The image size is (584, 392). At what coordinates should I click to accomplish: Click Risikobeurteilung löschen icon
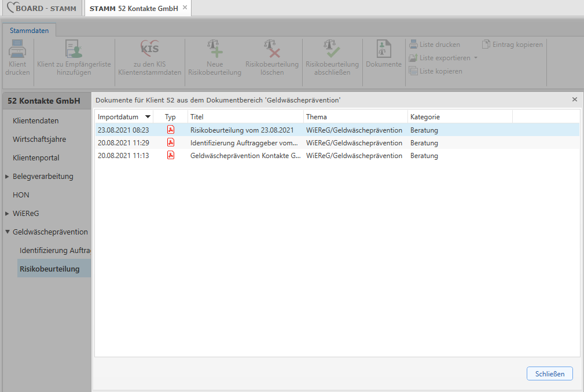(271, 49)
